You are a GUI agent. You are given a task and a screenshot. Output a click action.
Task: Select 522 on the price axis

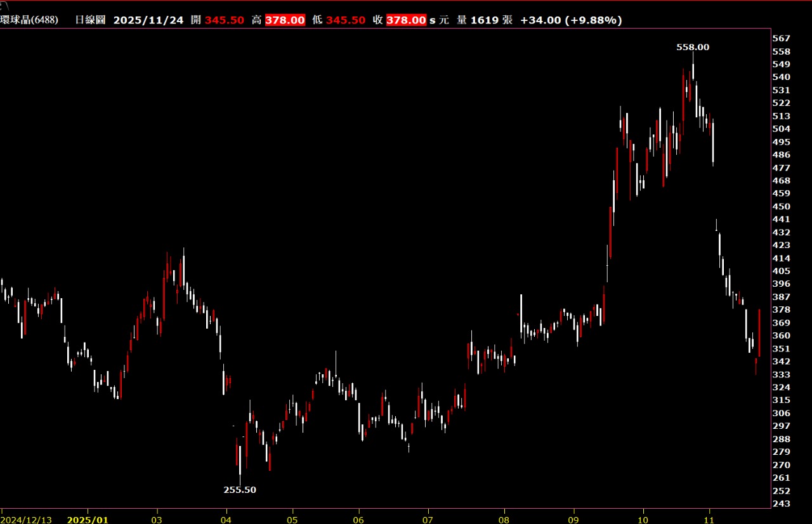coord(782,103)
